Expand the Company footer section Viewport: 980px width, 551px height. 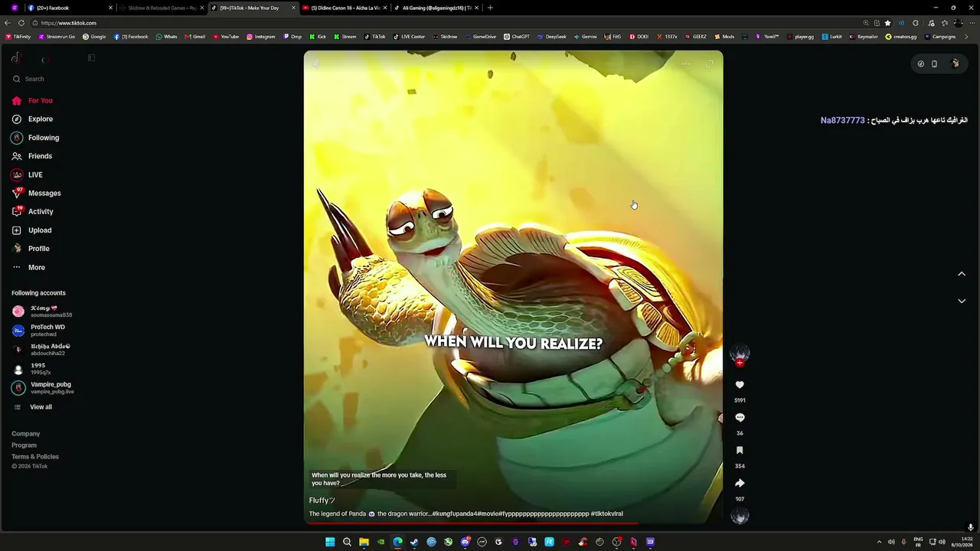click(x=25, y=434)
